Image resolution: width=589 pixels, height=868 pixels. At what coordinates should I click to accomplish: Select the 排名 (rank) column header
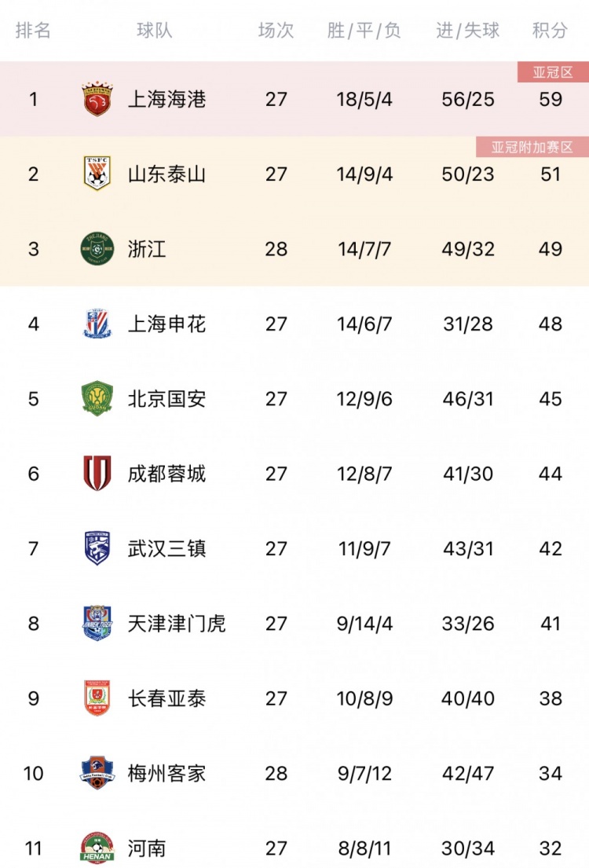point(33,30)
